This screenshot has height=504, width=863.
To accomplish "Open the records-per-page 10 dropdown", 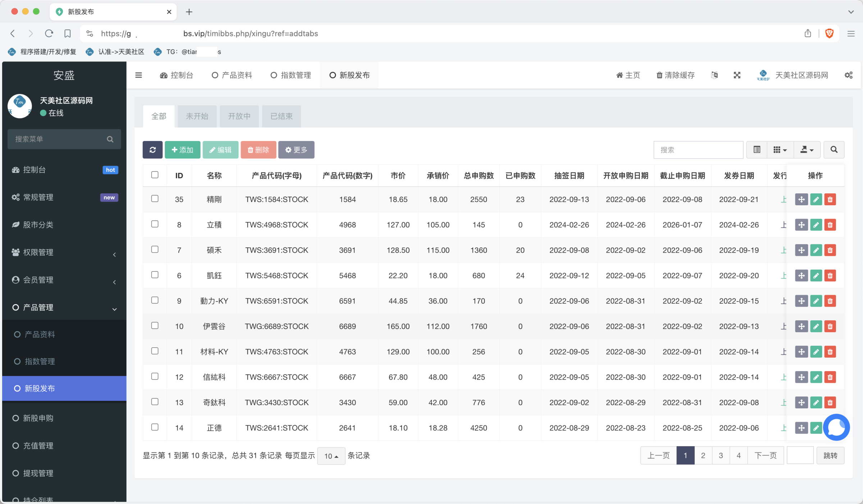I will (x=331, y=456).
